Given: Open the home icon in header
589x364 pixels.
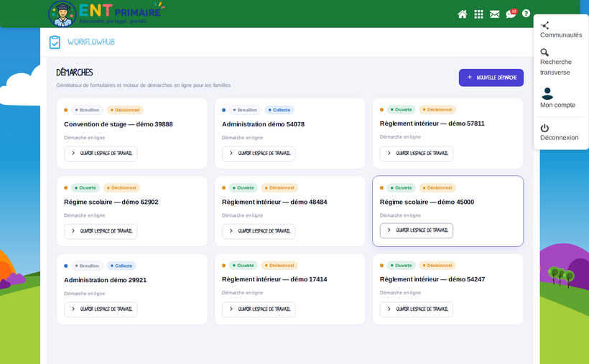Looking at the screenshot, I should tap(463, 14).
